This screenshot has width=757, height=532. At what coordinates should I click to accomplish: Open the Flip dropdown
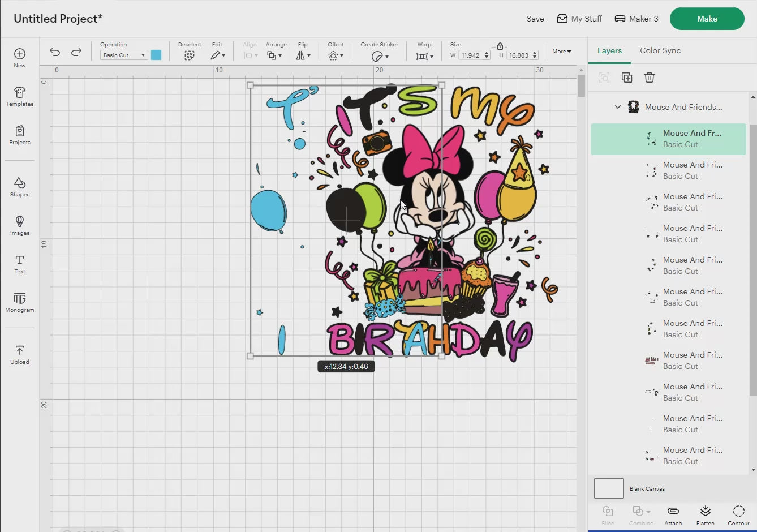click(x=303, y=55)
